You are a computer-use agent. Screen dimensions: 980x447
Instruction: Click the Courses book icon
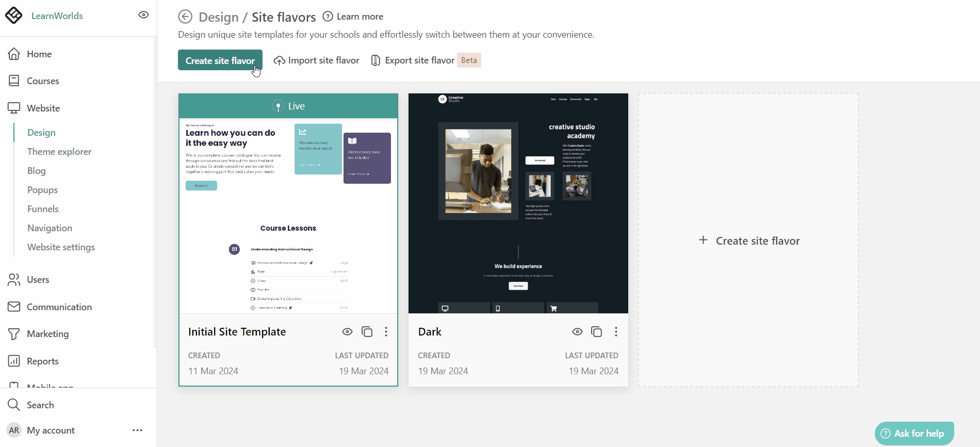click(x=14, y=81)
